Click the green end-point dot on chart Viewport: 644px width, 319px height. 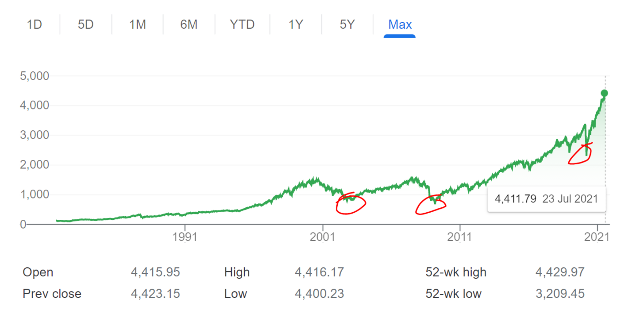point(604,93)
